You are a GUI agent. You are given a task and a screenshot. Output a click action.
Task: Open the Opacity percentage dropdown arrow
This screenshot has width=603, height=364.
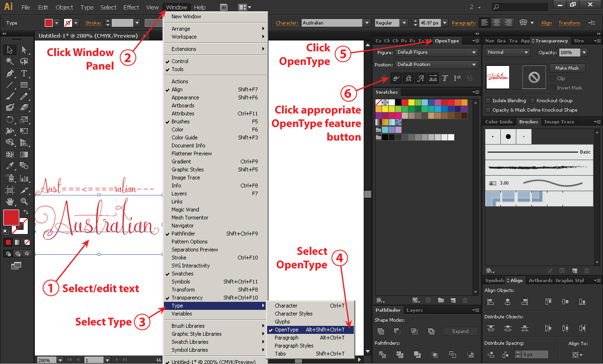tap(584, 53)
